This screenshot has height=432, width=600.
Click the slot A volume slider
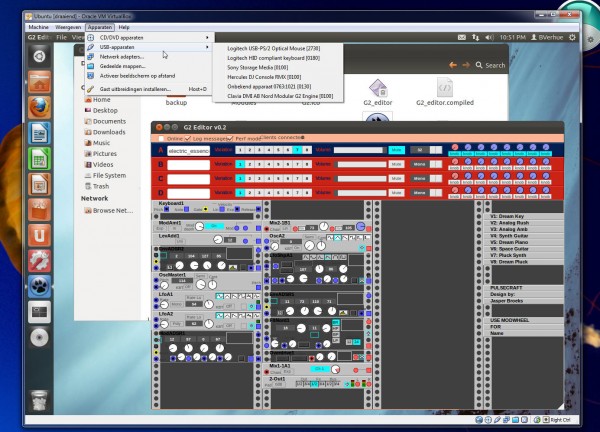tap(360, 150)
